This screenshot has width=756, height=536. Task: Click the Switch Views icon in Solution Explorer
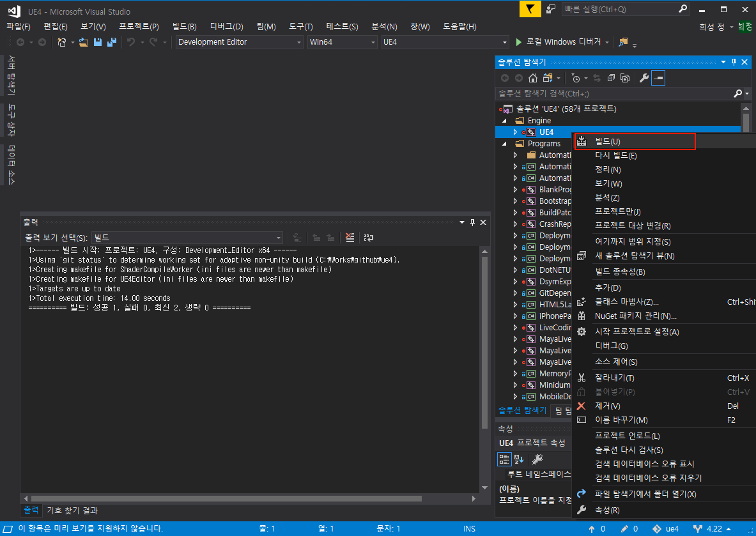click(548, 78)
